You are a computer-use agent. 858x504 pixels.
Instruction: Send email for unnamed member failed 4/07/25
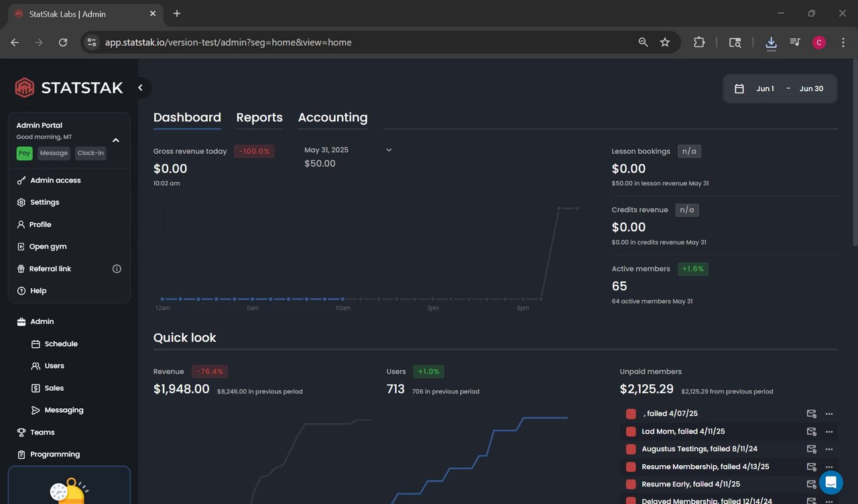(x=811, y=414)
